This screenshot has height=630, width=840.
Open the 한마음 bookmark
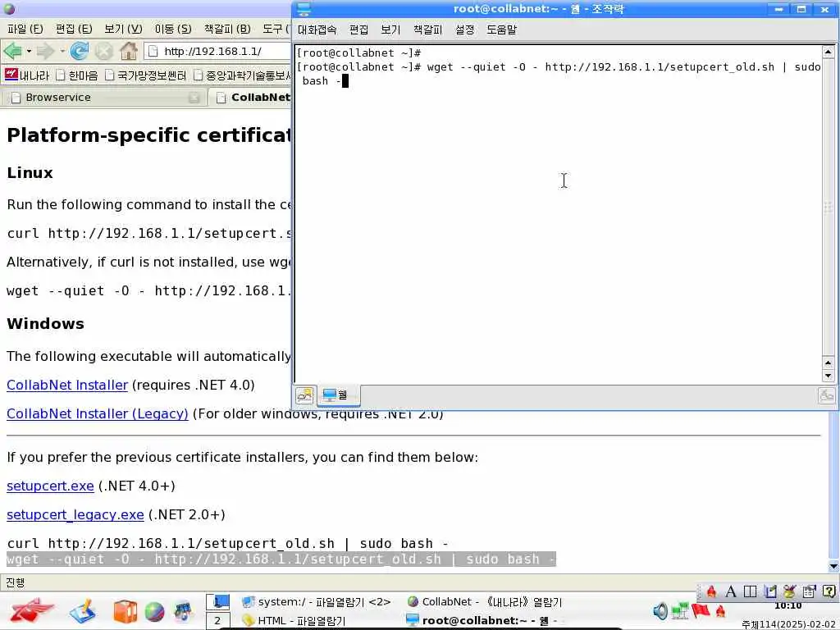tap(77, 75)
